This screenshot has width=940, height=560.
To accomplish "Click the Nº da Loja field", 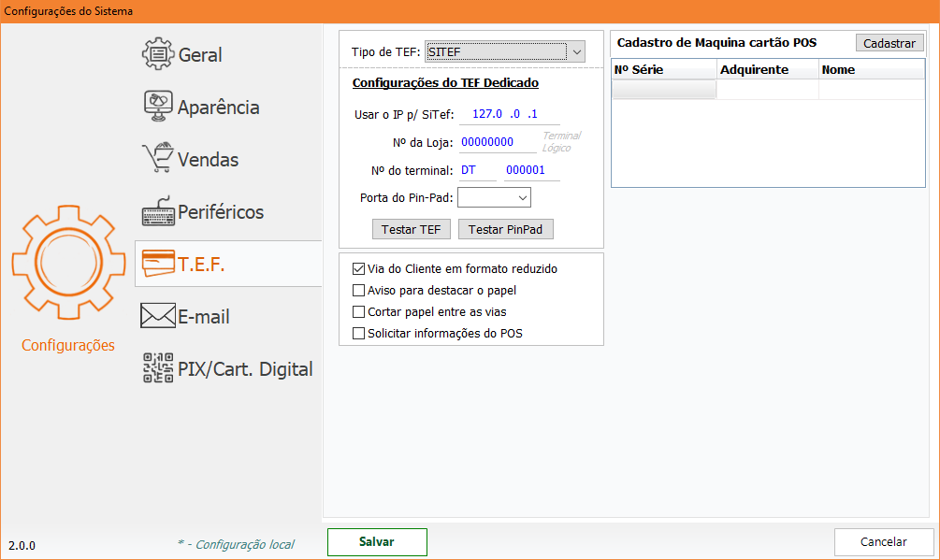I will coord(498,142).
